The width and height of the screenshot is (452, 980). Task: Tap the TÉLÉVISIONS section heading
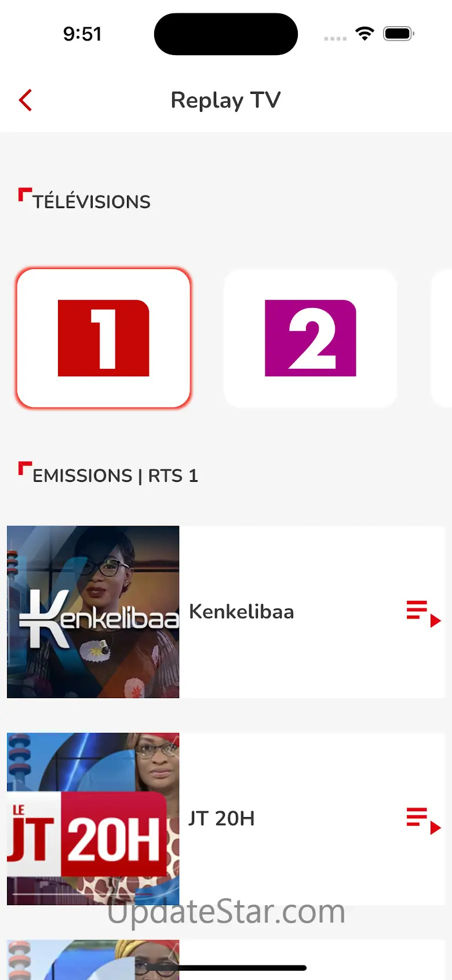coord(92,202)
